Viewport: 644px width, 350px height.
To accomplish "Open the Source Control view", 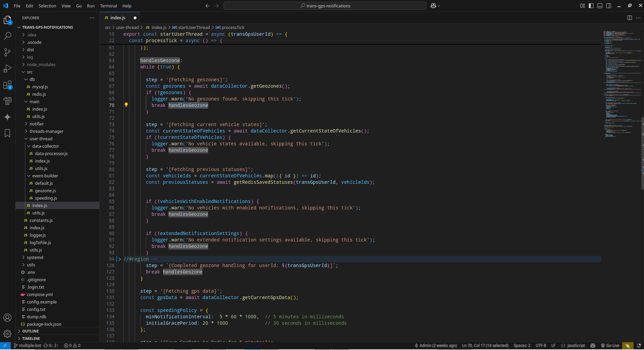I will coord(7,52).
